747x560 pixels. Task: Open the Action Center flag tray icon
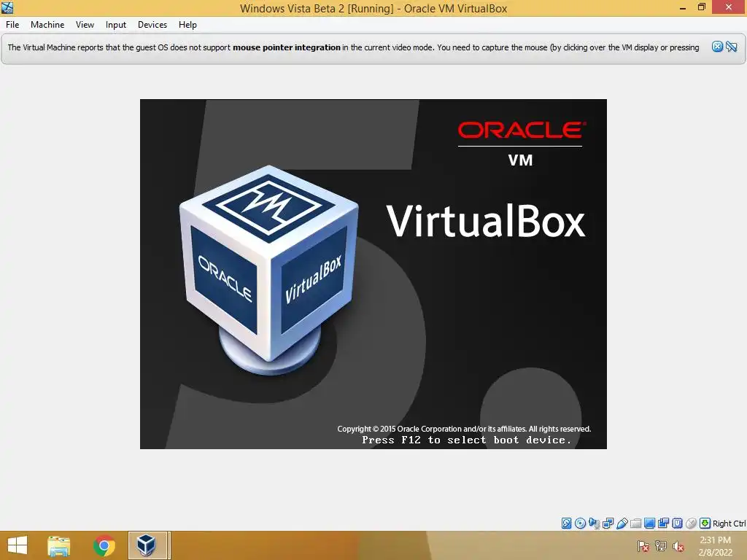click(x=643, y=546)
